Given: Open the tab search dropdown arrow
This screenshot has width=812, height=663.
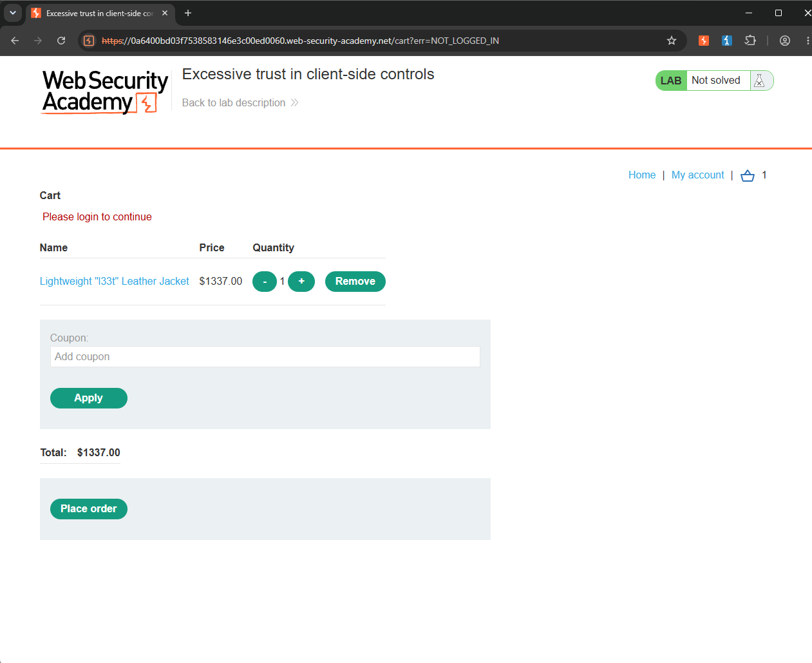Looking at the screenshot, I should point(13,13).
